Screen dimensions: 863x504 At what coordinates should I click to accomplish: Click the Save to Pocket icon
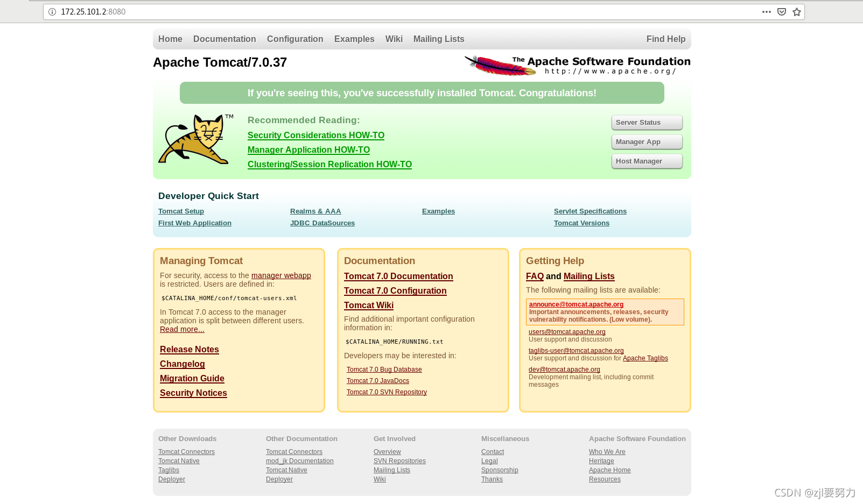[x=782, y=12]
